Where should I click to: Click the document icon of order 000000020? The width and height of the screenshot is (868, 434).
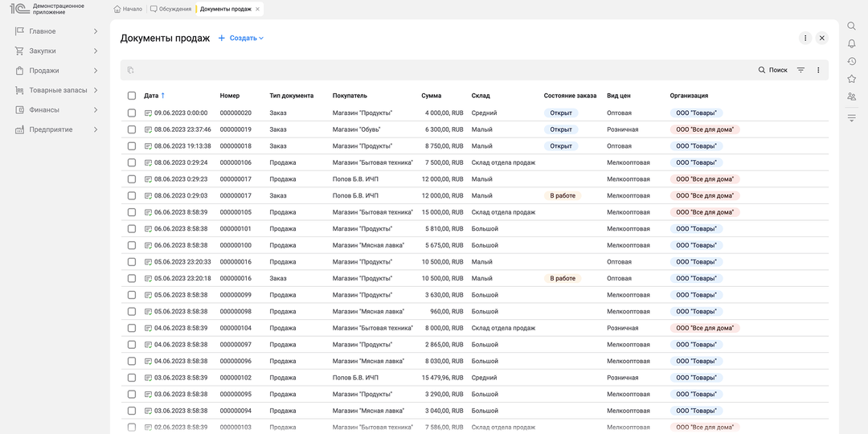coord(149,113)
